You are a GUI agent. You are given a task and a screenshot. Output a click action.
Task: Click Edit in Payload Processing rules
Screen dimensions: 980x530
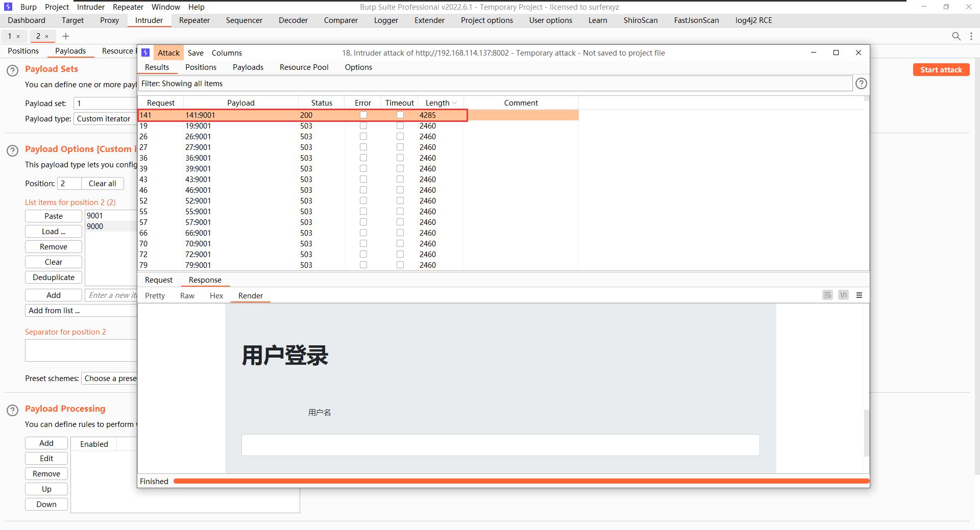(46, 459)
